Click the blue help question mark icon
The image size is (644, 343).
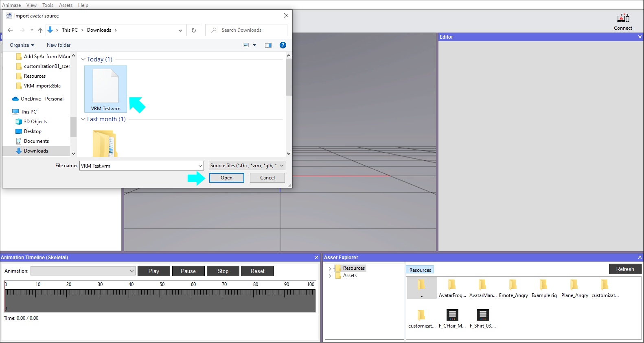tap(283, 45)
